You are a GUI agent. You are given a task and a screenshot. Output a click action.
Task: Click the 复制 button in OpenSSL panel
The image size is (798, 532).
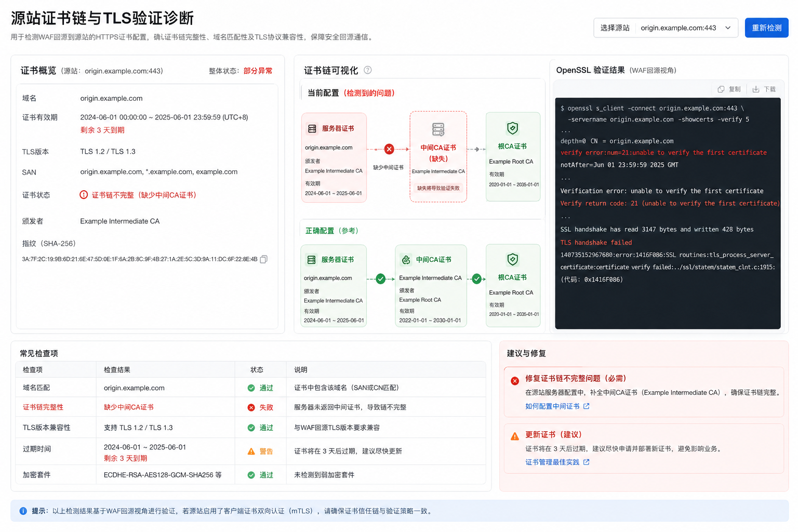point(729,89)
